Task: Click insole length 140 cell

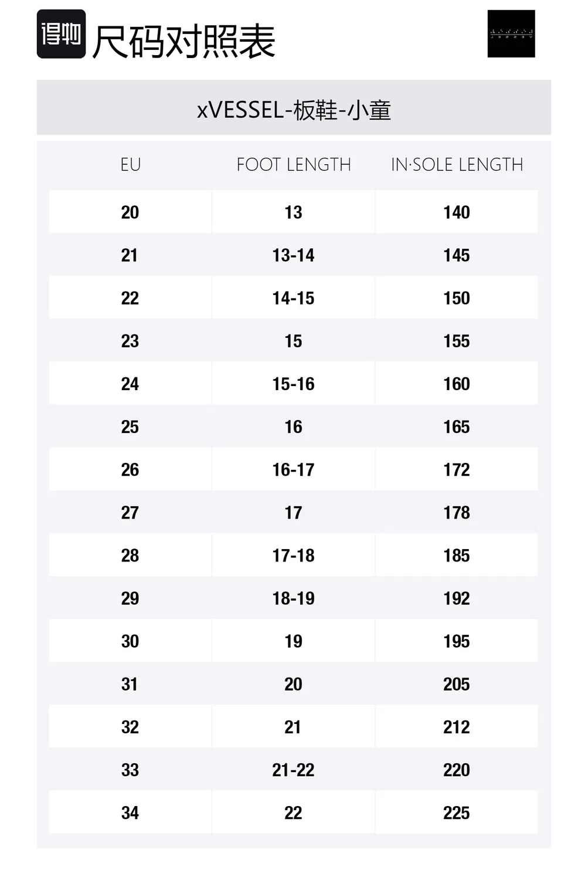Action: (457, 212)
